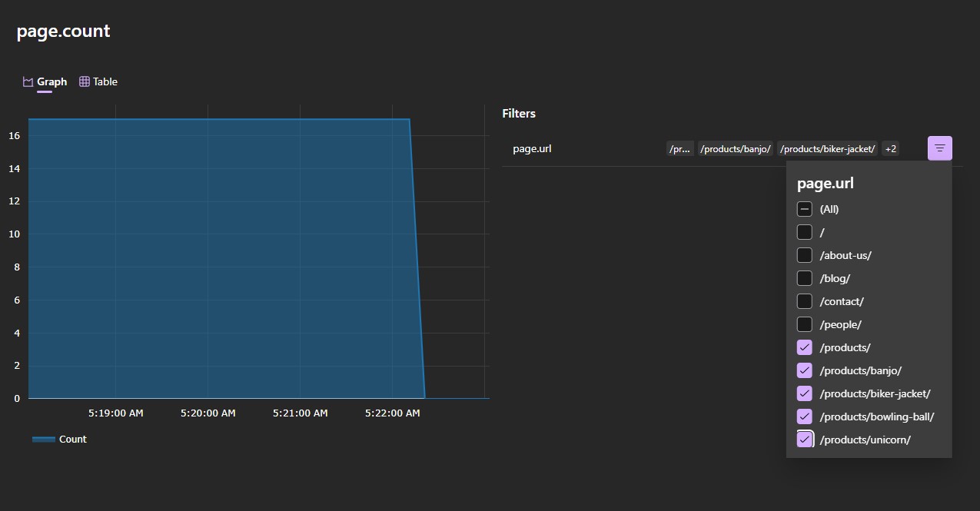Image resolution: width=980 pixels, height=511 pixels.
Task: Click the Count legend label
Action: coord(73,440)
